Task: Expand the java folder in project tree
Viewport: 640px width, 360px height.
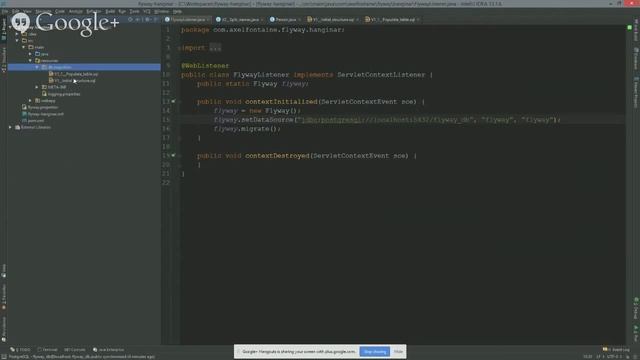Action: pyautogui.click(x=30, y=54)
